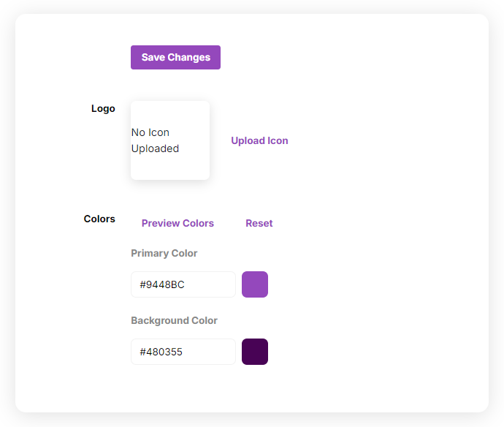The image size is (504, 427).
Task: Open the dark Background Color swatch
Action: [255, 352]
